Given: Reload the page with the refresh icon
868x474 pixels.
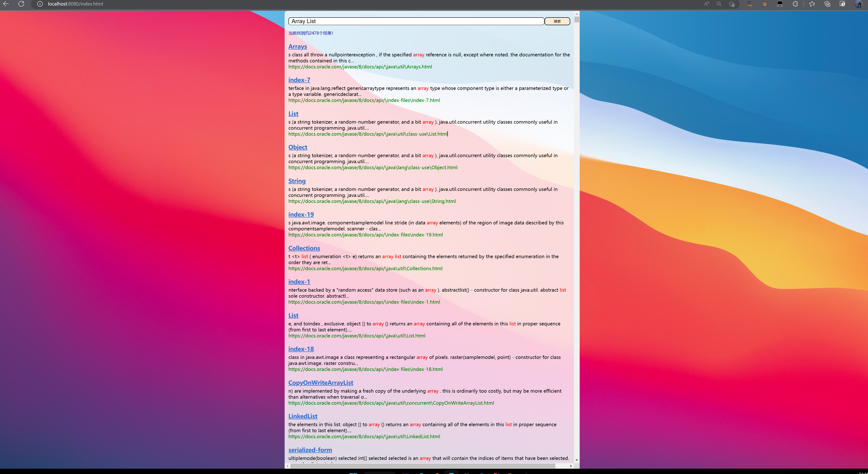Looking at the screenshot, I should coord(21,4).
